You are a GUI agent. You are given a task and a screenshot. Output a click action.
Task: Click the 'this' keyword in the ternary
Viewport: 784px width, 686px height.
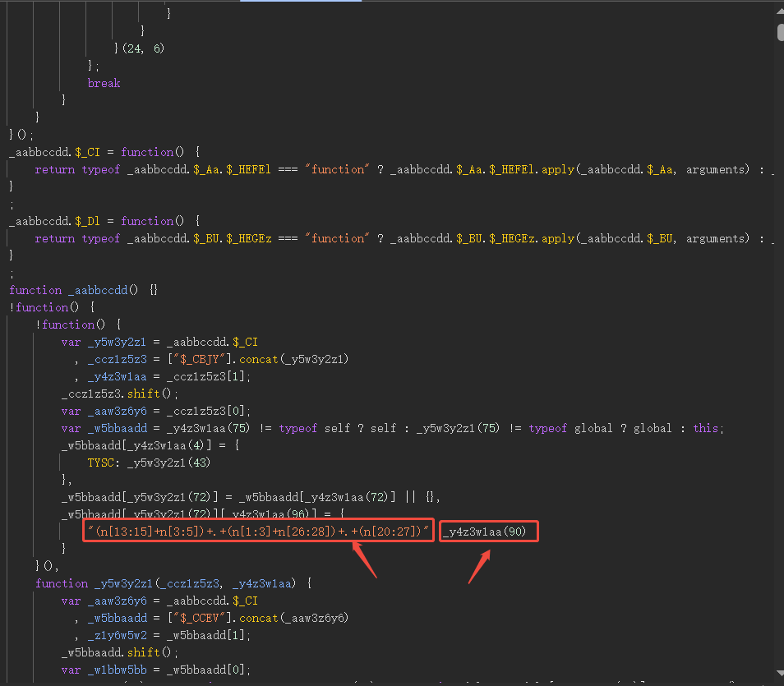[705, 429]
